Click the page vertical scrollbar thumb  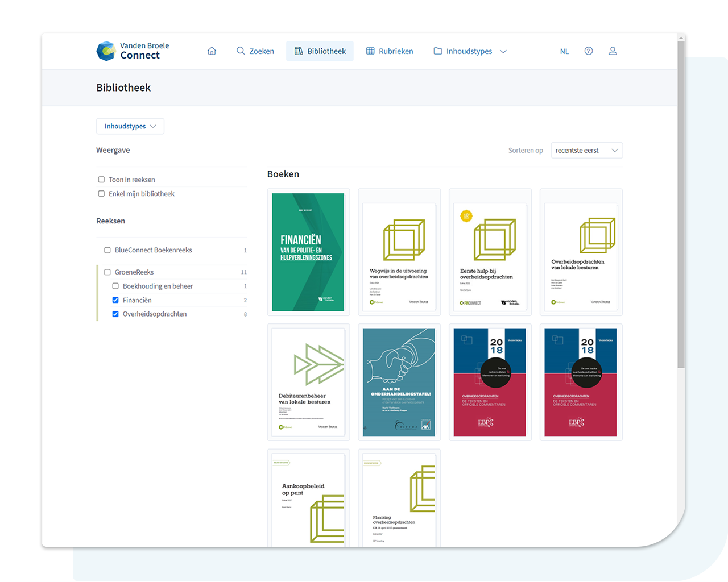(681, 205)
